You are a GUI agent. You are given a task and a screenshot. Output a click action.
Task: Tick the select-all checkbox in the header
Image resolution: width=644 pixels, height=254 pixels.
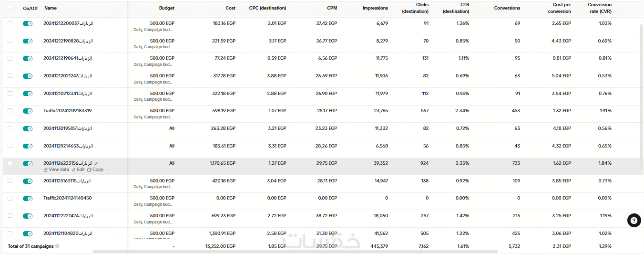[10, 8]
